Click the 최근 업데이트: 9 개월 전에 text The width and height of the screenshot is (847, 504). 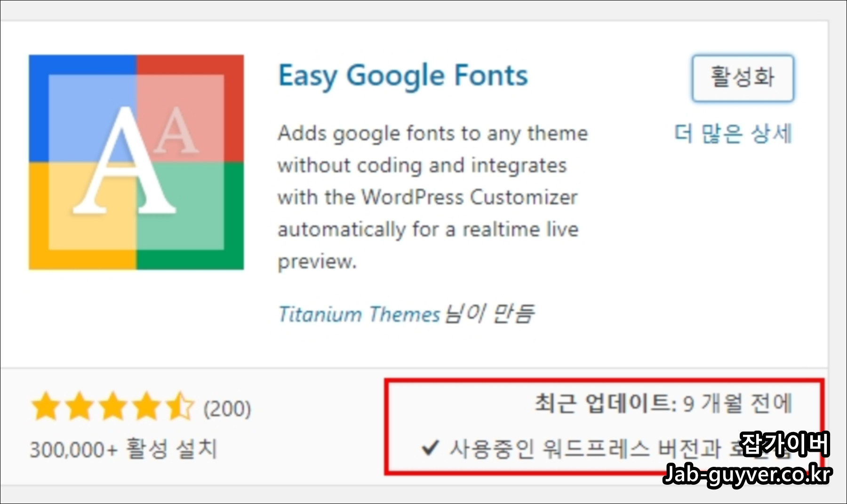pos(663,403)
